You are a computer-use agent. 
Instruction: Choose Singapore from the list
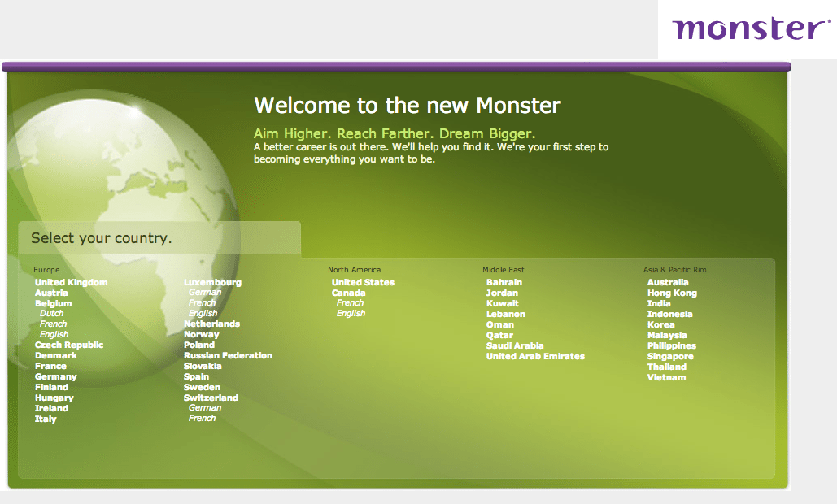(x=670, y=356)
